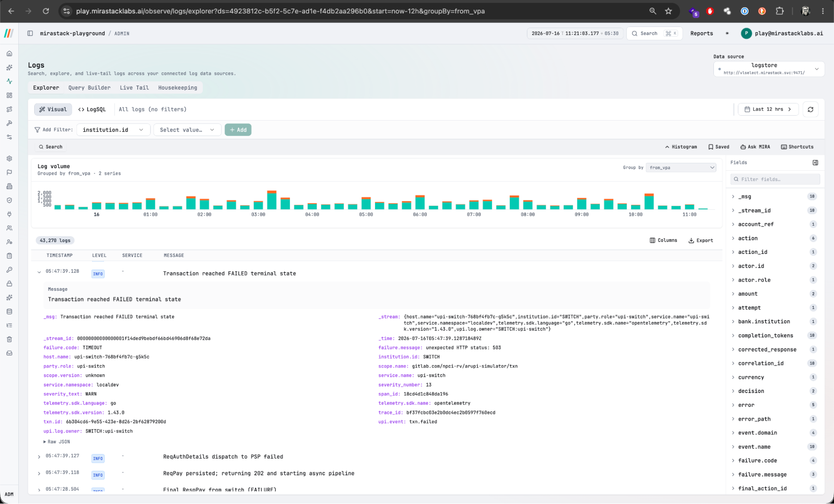Click the global Search box in top bar
This screenshot has width=834, height=504.
pyautogui.click(x=654, y=33)
